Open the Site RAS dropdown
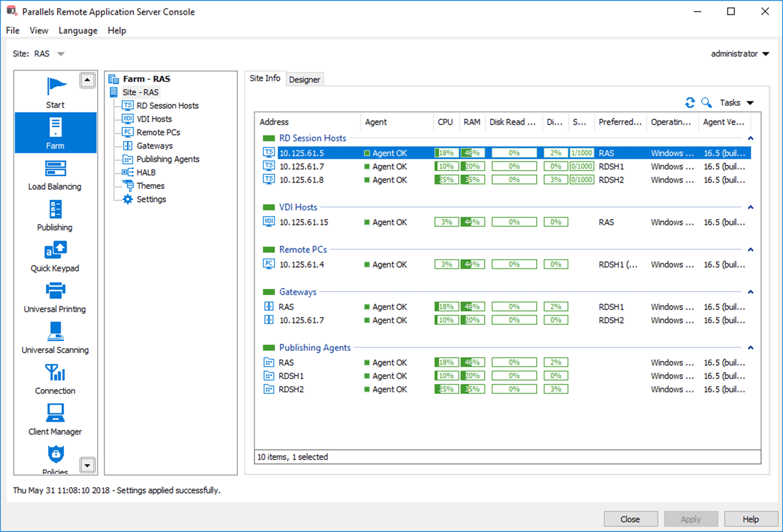The height and width of the screenshot is (532, 783). coord(61,54)
